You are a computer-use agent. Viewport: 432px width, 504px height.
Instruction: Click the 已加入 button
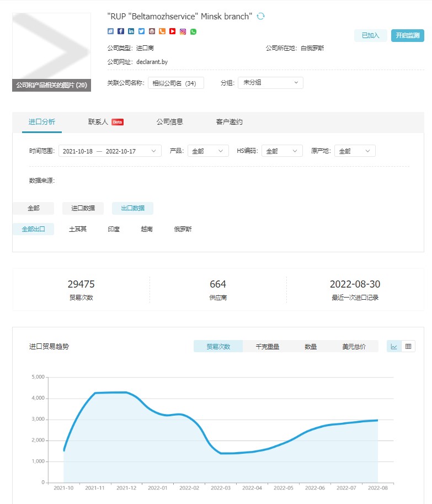pyautogui.click(x=371, y=35)
